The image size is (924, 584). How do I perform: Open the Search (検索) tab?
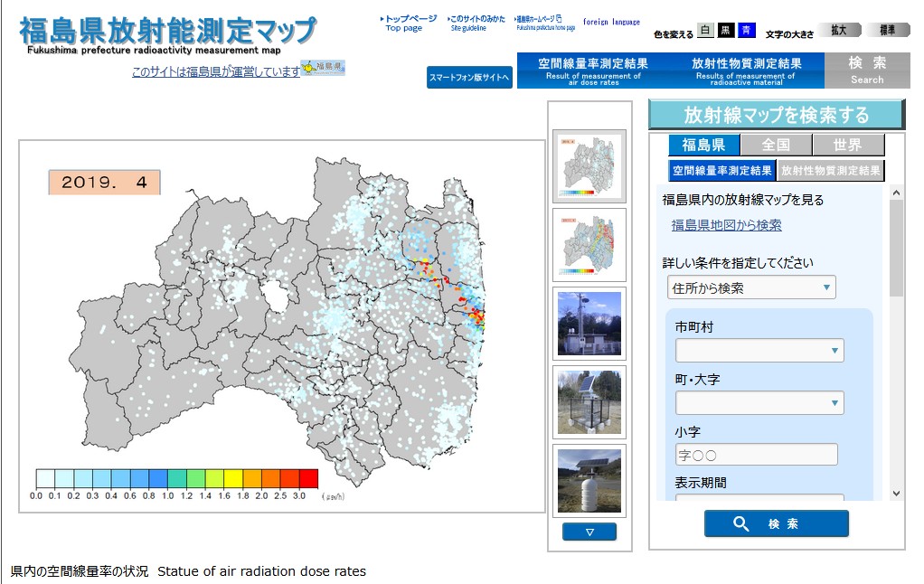pos(867,71)
